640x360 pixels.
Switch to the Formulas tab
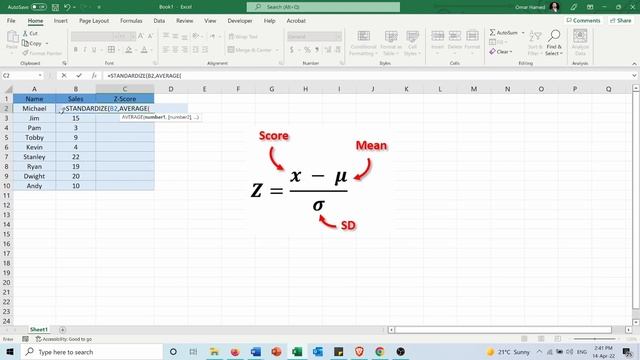[131, 20]
